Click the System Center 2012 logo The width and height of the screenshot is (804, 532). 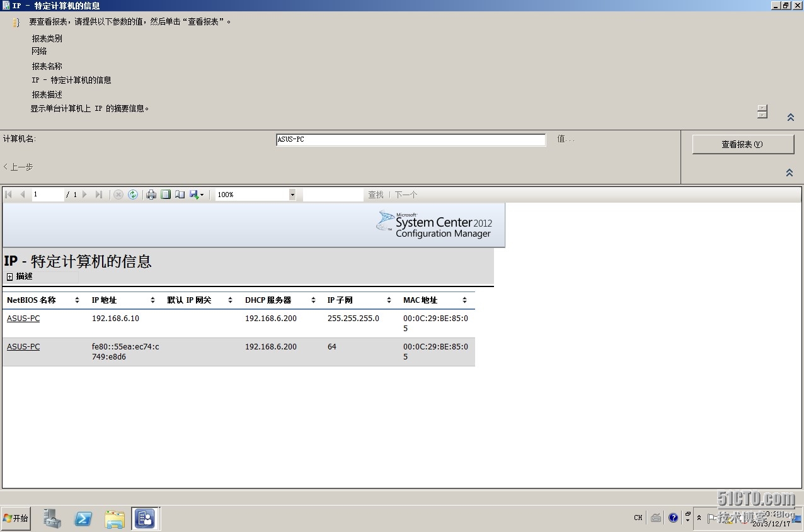click(x=434, y=225)
